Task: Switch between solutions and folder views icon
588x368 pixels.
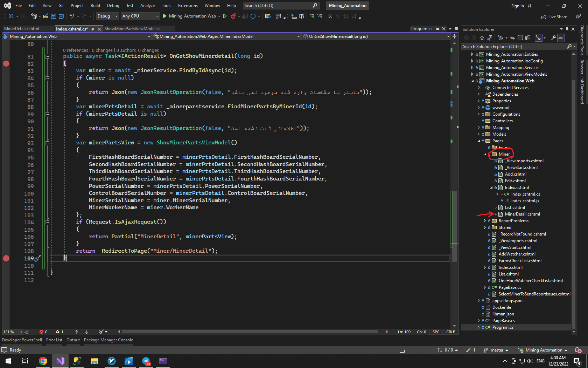Action: 490,38
